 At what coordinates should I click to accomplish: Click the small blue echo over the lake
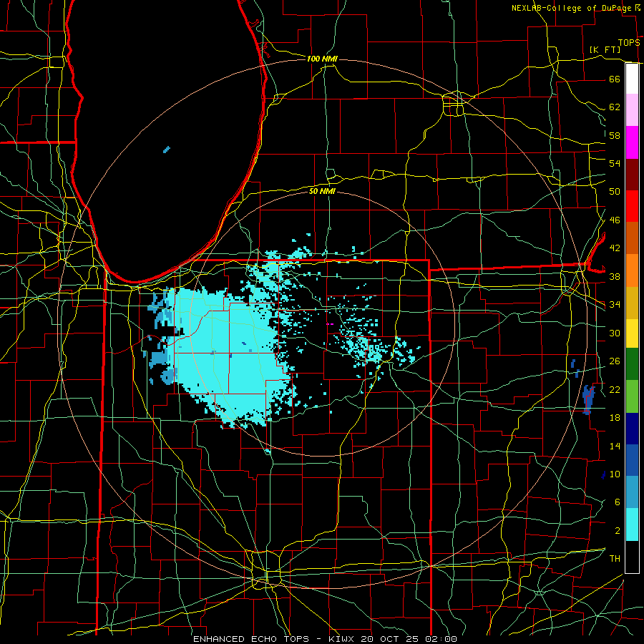point(167,150)
